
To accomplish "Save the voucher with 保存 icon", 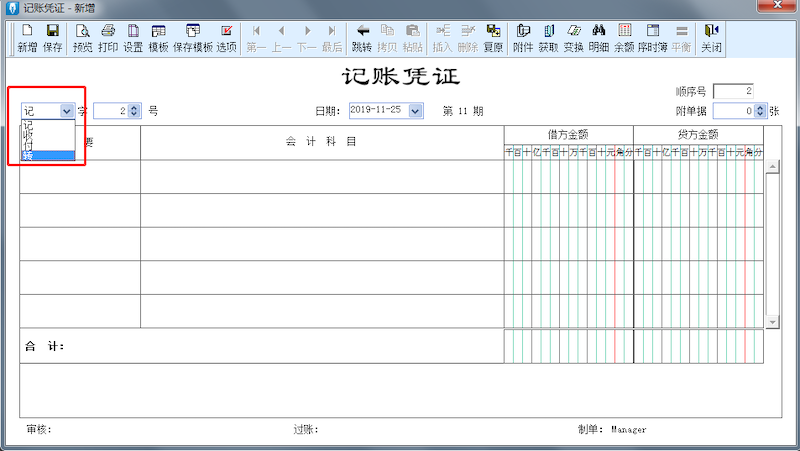I will click(52, 38).
